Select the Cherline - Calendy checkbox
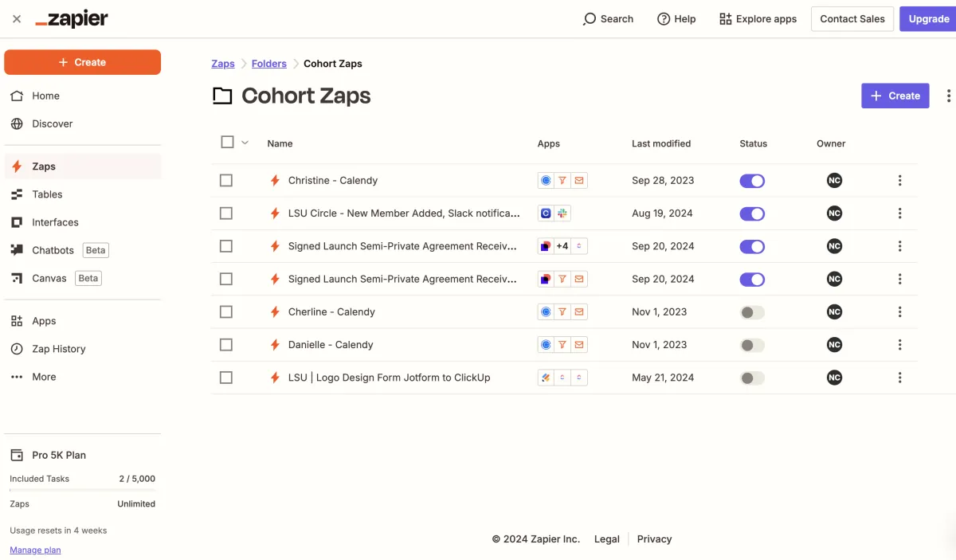The image size is (956, 560). point(226,312)
